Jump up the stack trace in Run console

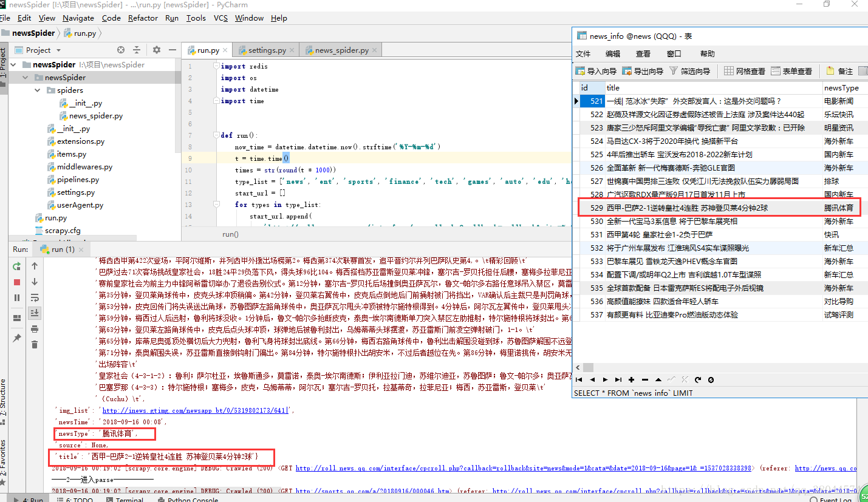point(35,266)
